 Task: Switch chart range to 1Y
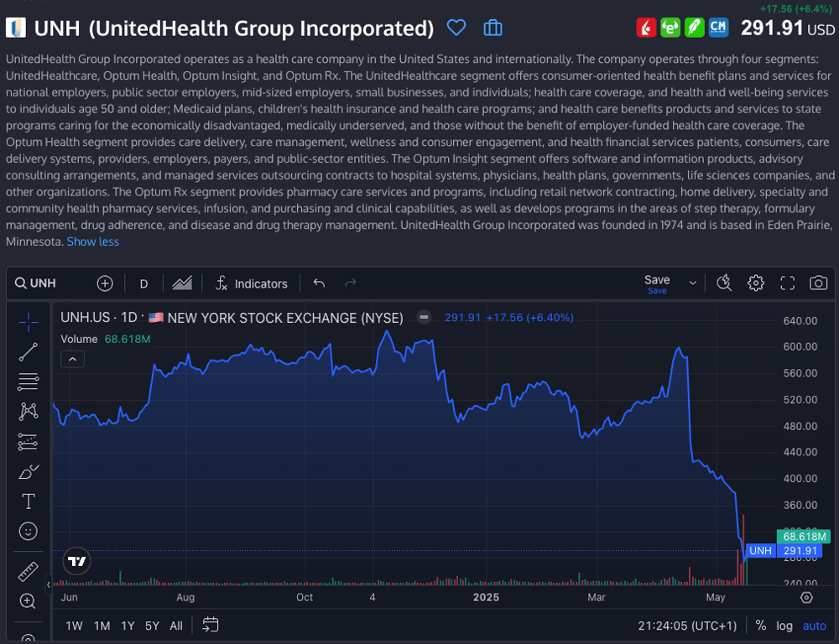click(128, 626)
